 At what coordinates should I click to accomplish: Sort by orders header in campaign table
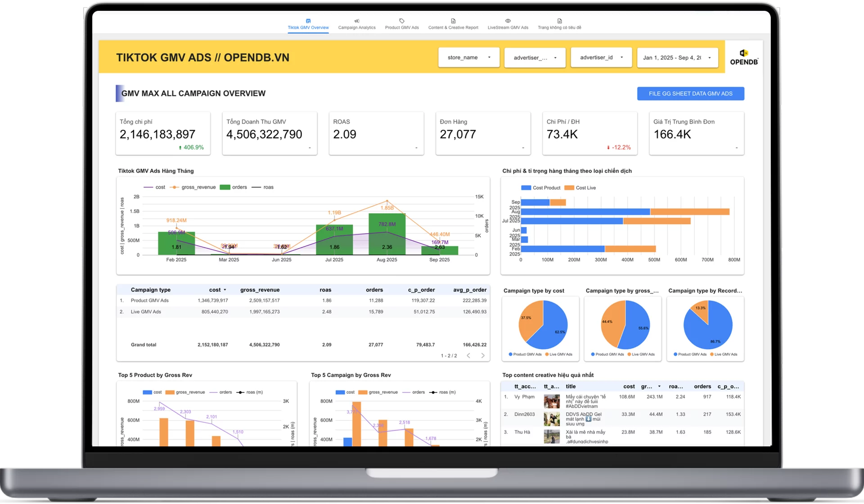pyautogui.click(x=374, y=290)
